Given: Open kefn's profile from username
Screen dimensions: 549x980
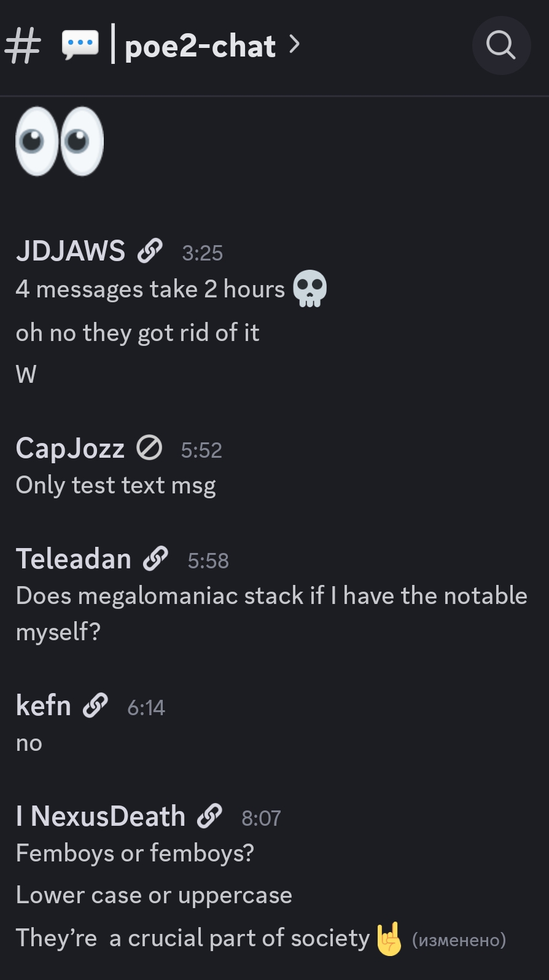Looking at the screenshot, I should (44, 705).
